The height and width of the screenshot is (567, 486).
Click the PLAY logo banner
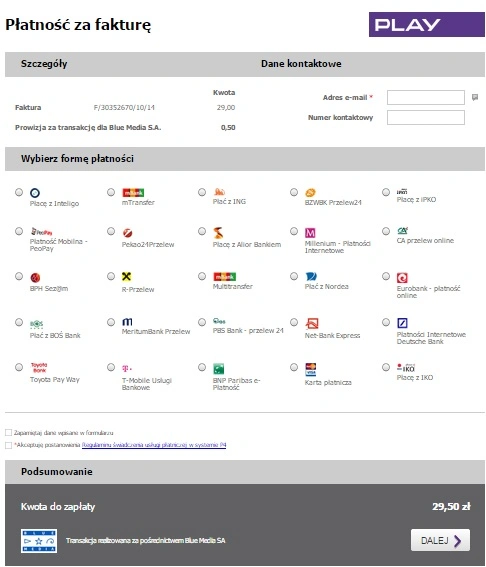click(x=426, y=25)
